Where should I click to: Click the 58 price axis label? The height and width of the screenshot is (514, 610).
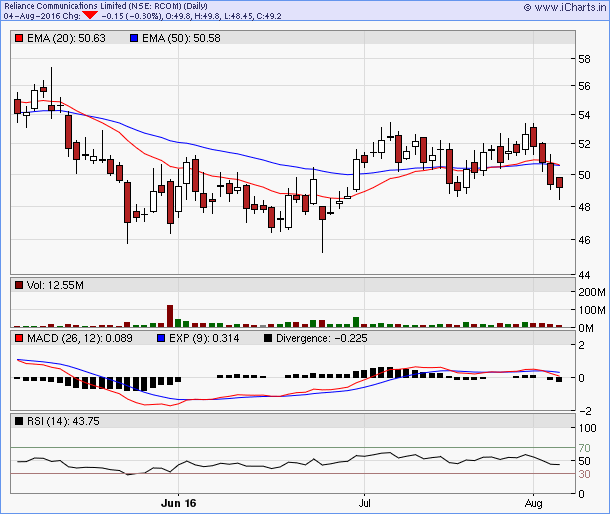pos(584,60)
